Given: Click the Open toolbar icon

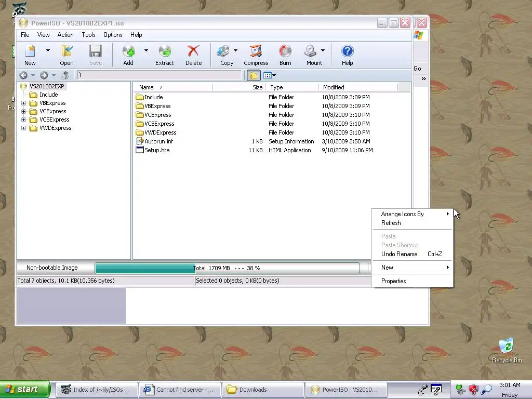Looking at the screenshot, I should tap(67, 51).
